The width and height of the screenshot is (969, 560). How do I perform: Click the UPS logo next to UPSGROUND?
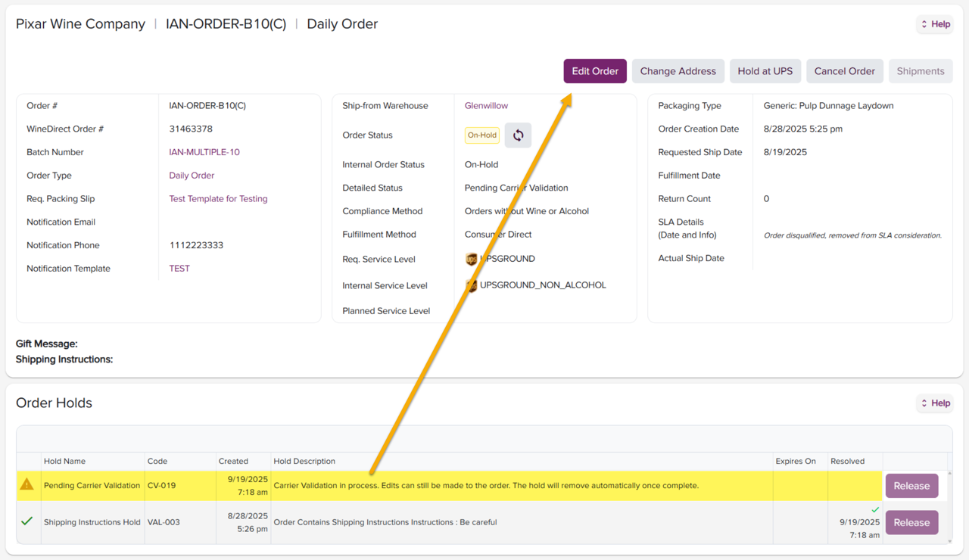coord(471,259)
